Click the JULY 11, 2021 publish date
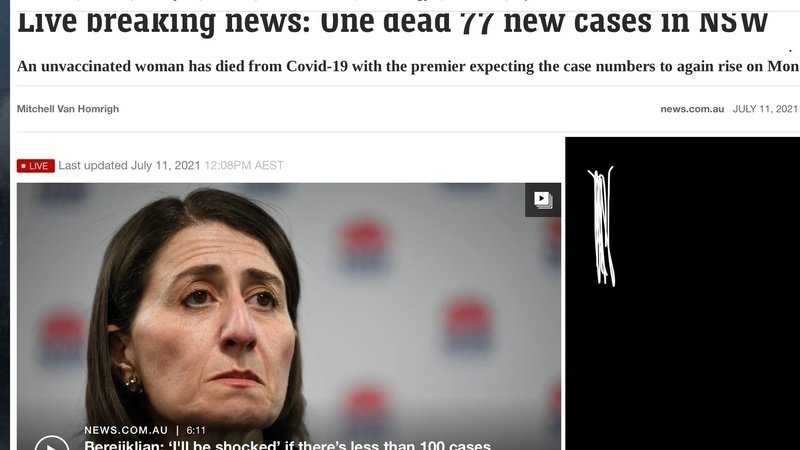The width and height of the screenshot is (800, 450). 765,109
